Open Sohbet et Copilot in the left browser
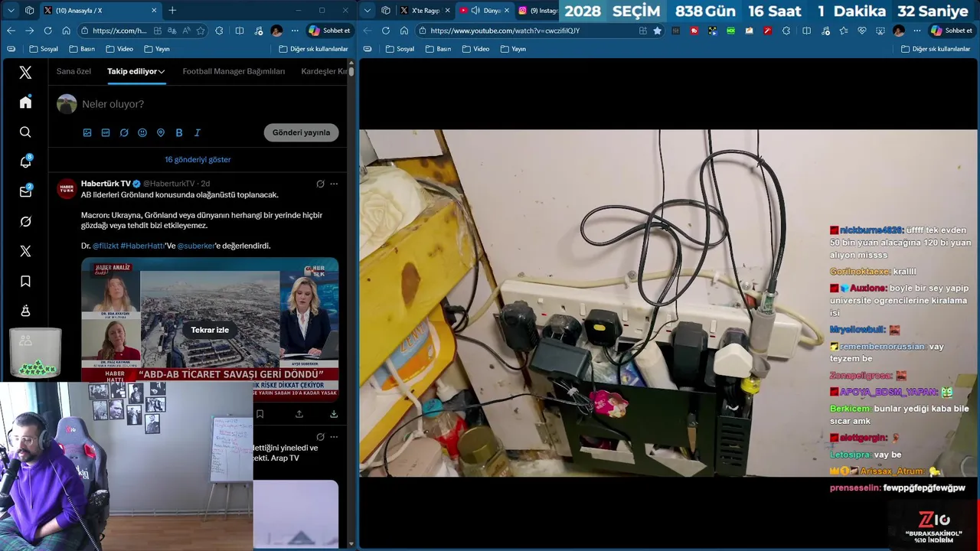Viewport: 980px width, 551px height. point(329,31)
